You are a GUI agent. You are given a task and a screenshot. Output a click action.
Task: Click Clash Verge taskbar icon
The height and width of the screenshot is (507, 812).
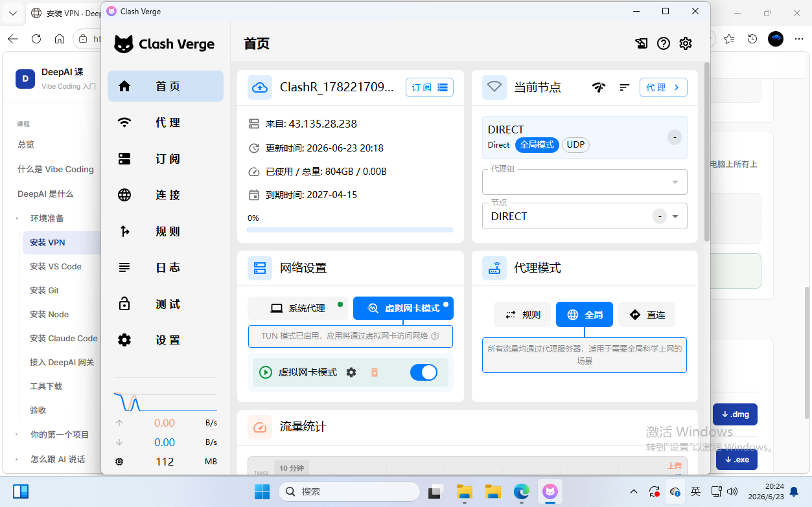click(550, 492)
